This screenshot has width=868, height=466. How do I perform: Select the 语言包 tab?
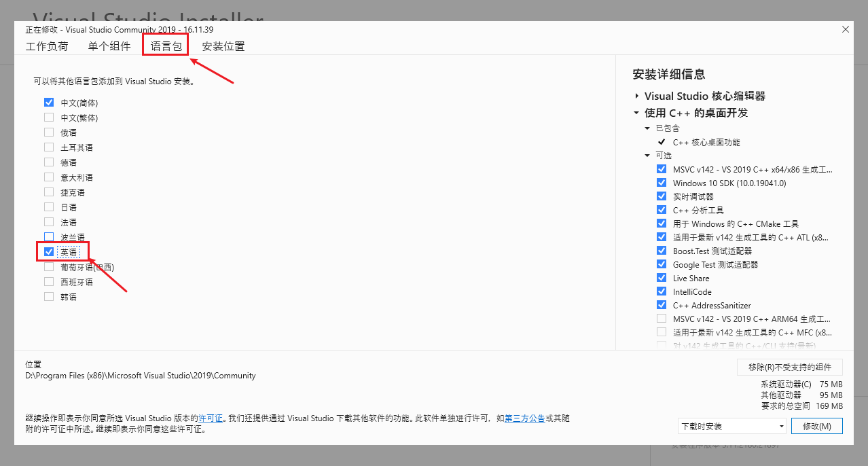pyautogui.click(x=166, y=46)
